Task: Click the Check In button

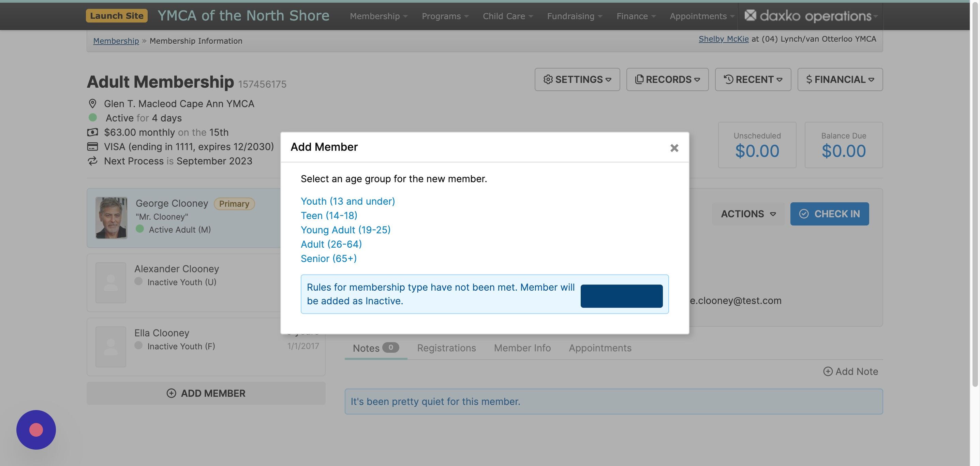Action: click(829, 214)
